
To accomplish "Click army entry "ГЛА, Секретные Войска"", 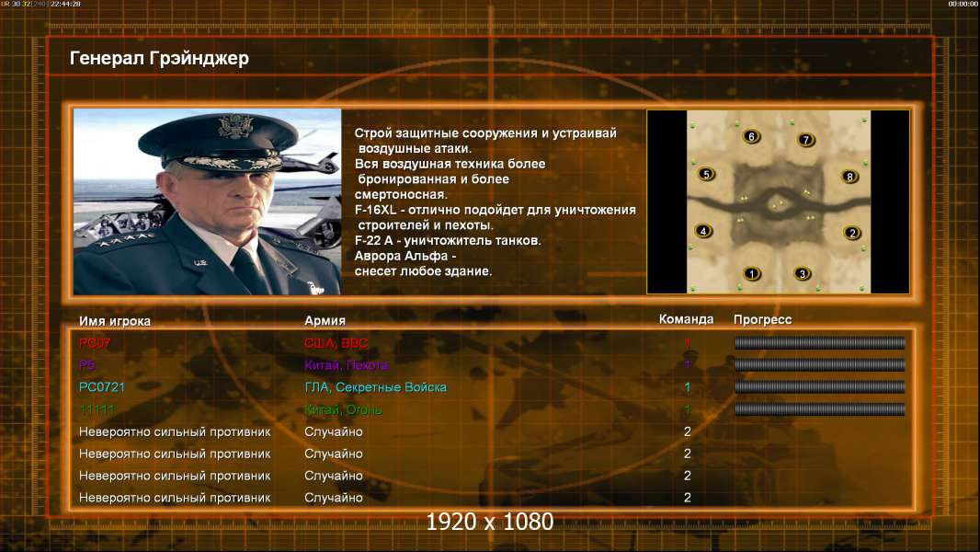I will point(376,387).
